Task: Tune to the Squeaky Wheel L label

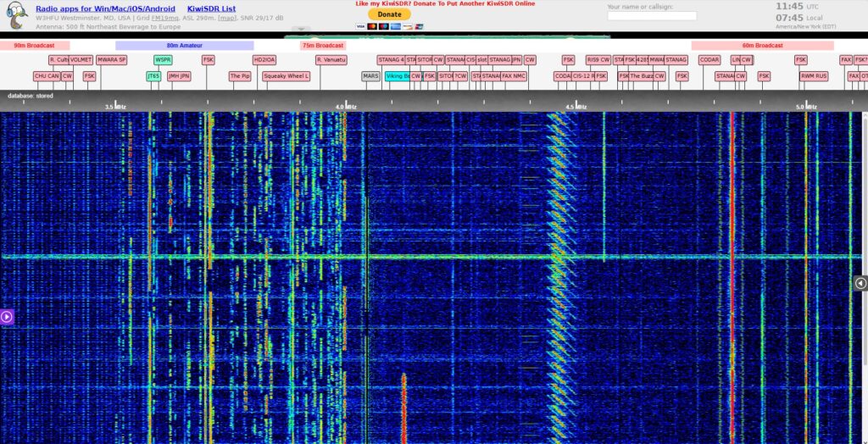Action: coord(287,76)
